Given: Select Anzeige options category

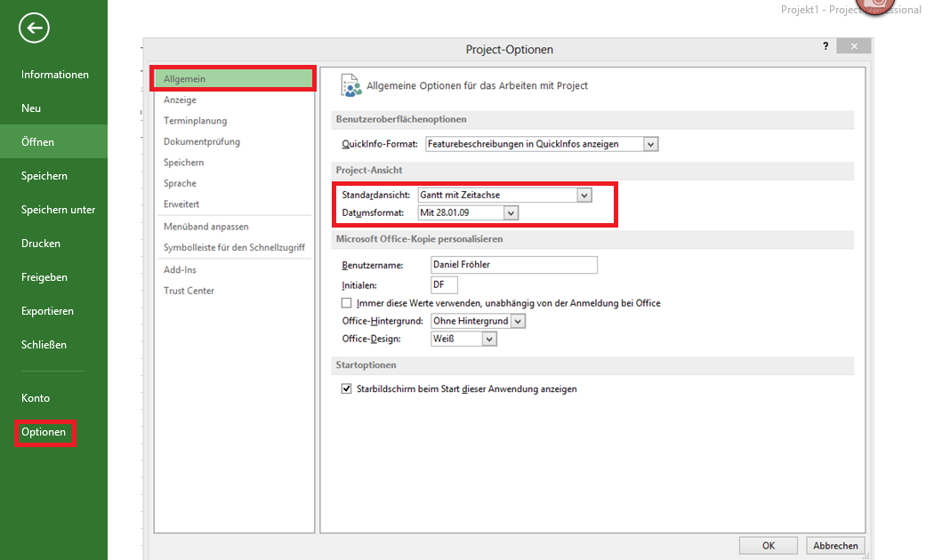Looking at the screenshot, I should 233,100.
